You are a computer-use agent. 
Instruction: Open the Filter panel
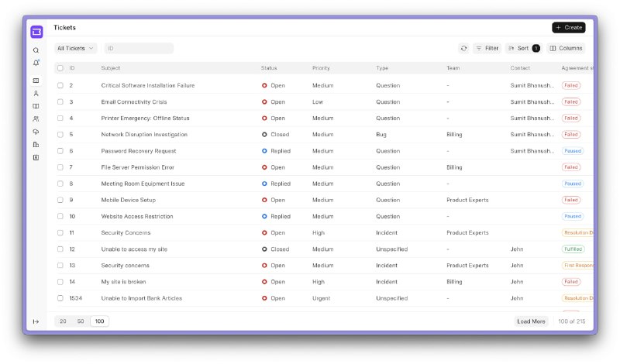point(487,48)
